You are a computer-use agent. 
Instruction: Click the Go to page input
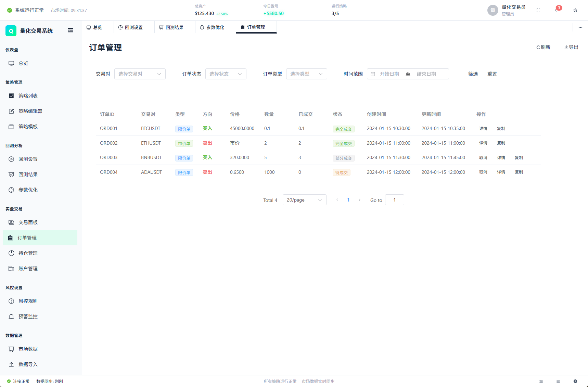395,200
